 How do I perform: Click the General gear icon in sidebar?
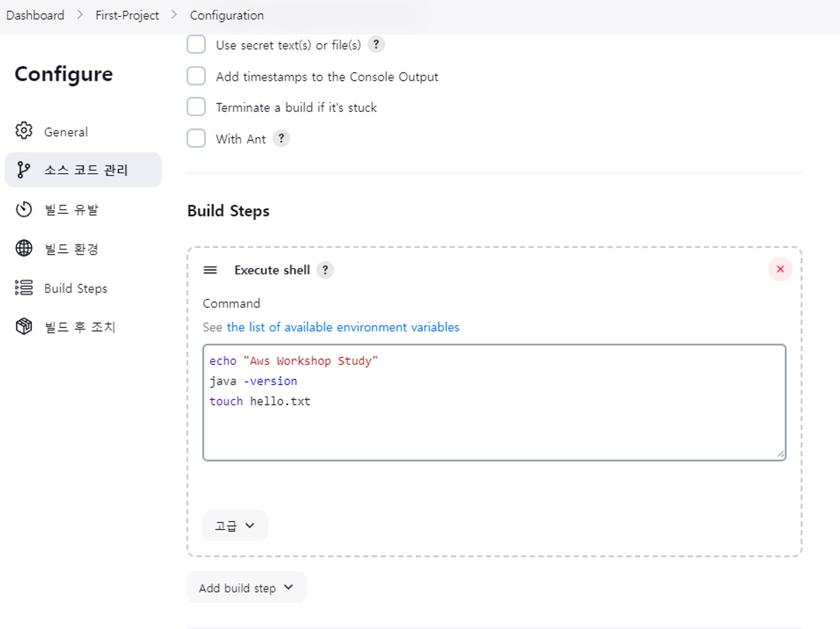click(24, 131)
